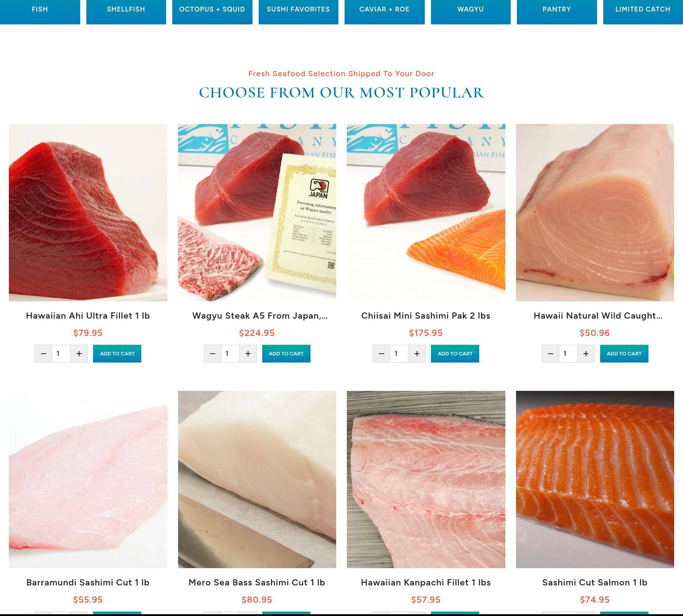This screenshot has width=683, height=616.
Task: Decrease quantity for Hawaiian Ahi Ultra Fillet
Action: (x=43, y=354)
